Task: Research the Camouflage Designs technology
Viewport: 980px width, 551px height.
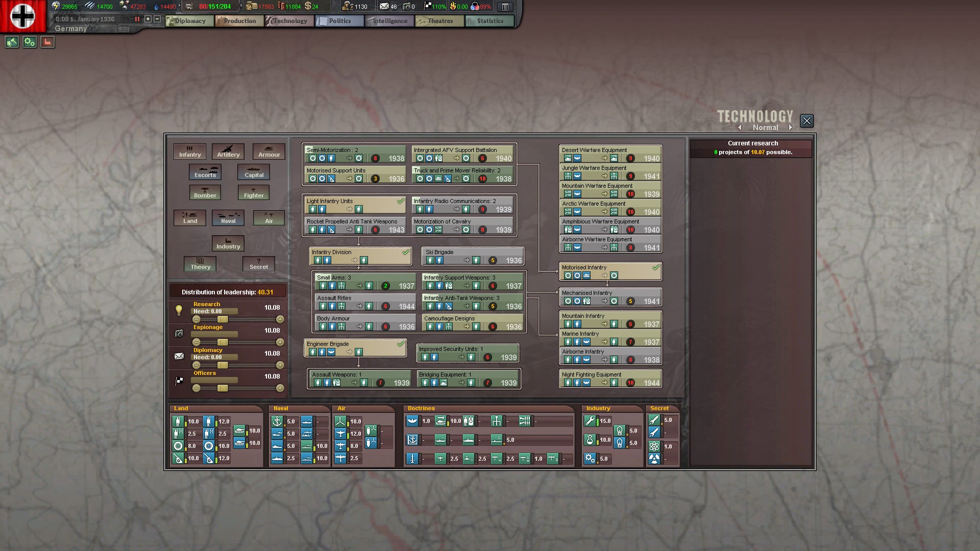Action: tap(473, 322)
